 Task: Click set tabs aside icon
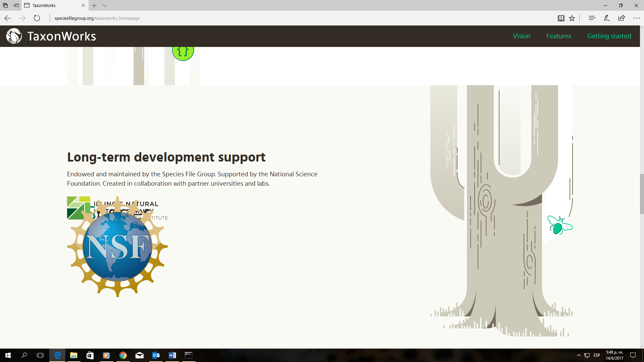[16, 5]
